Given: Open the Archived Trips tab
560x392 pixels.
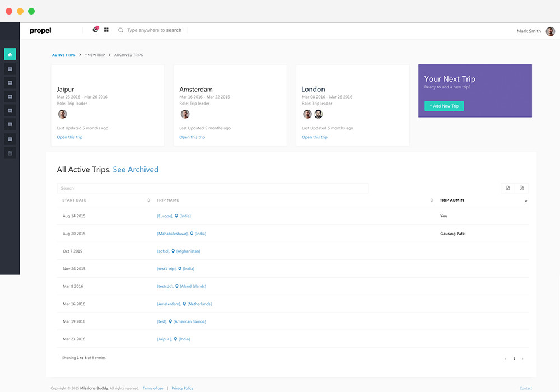Looking at the screenshot, I should (128, 55).
